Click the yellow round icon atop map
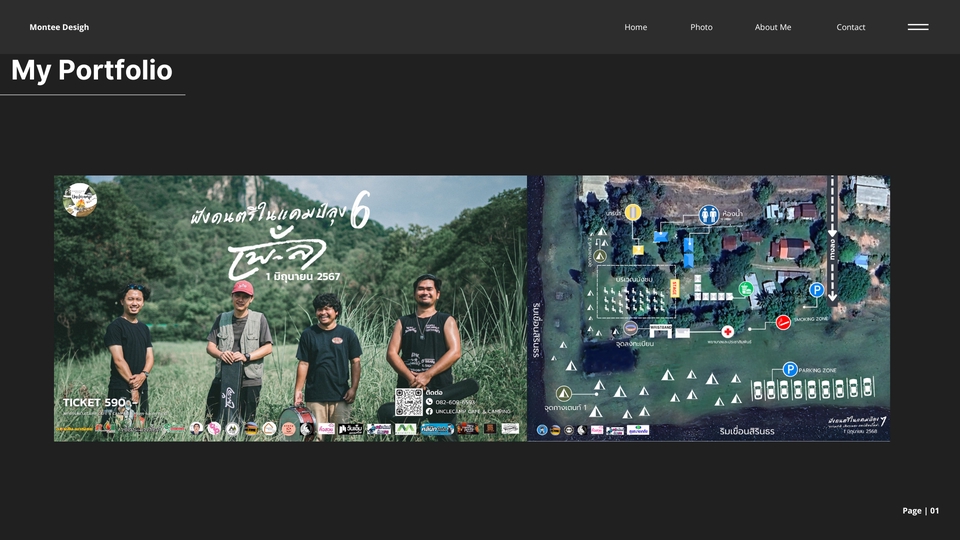The width and height of the screenshot is (960, 540). (x=632, y=212)
